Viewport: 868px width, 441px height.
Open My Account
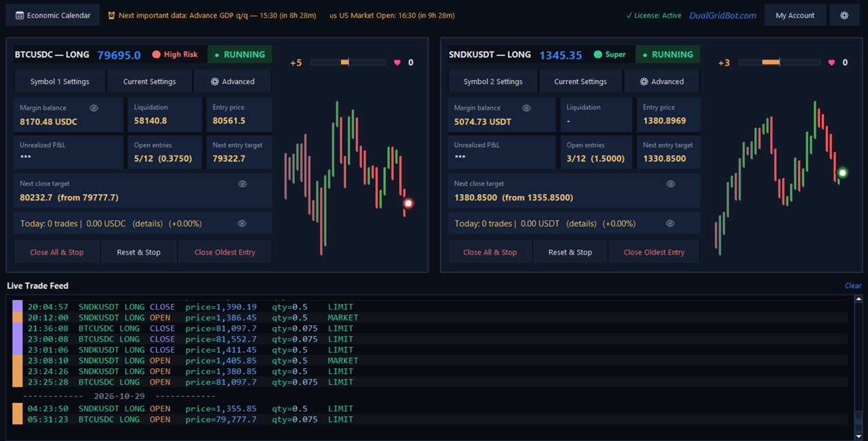pos(795,15)
